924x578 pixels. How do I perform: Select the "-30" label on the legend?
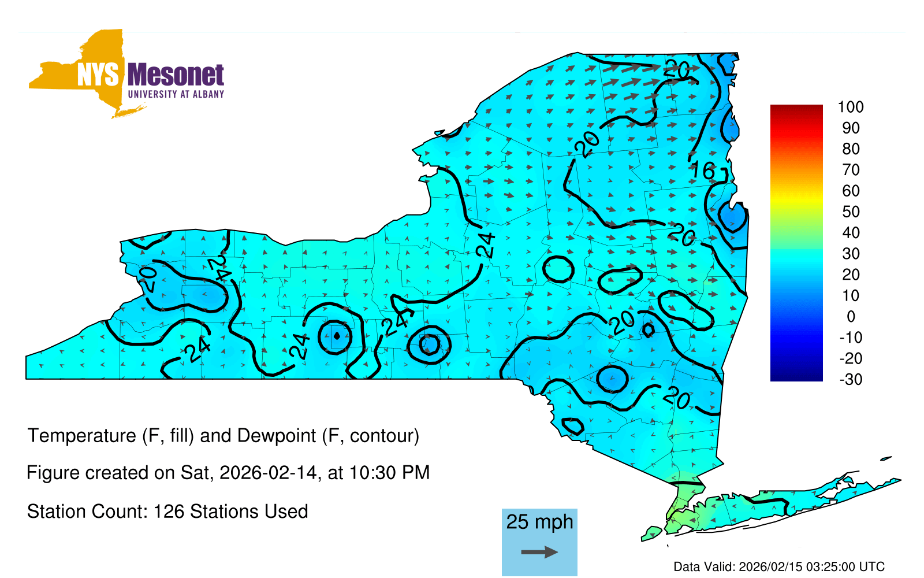850,379
